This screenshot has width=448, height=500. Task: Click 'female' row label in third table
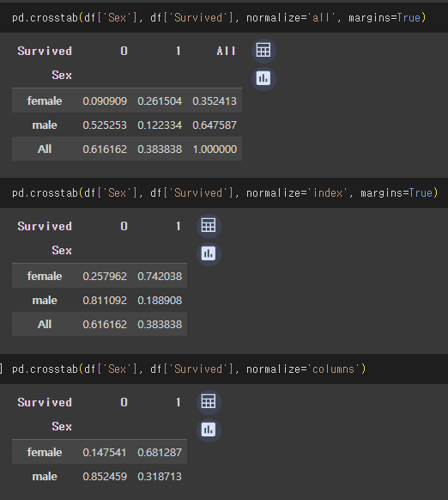tap(45, 452)
